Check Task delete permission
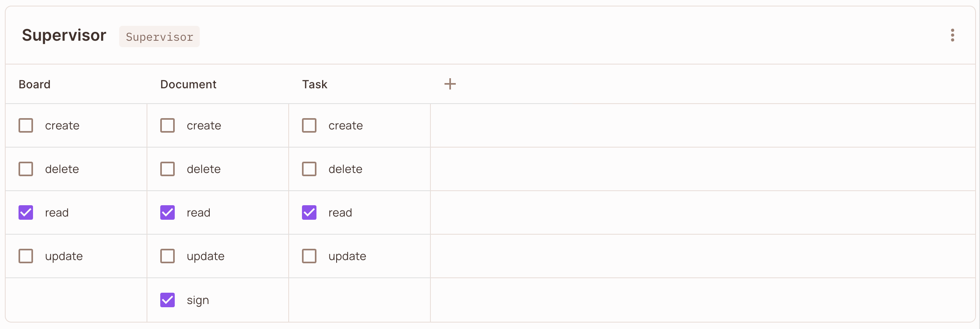 point(309,169)
